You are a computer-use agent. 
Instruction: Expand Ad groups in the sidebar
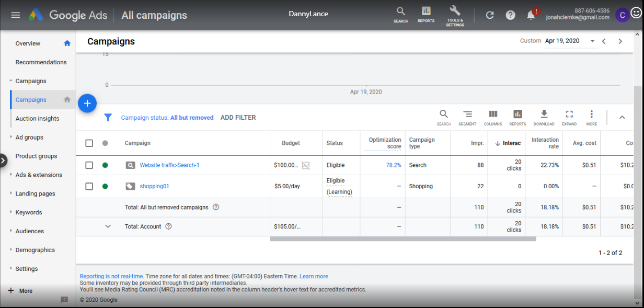point(11,137)
